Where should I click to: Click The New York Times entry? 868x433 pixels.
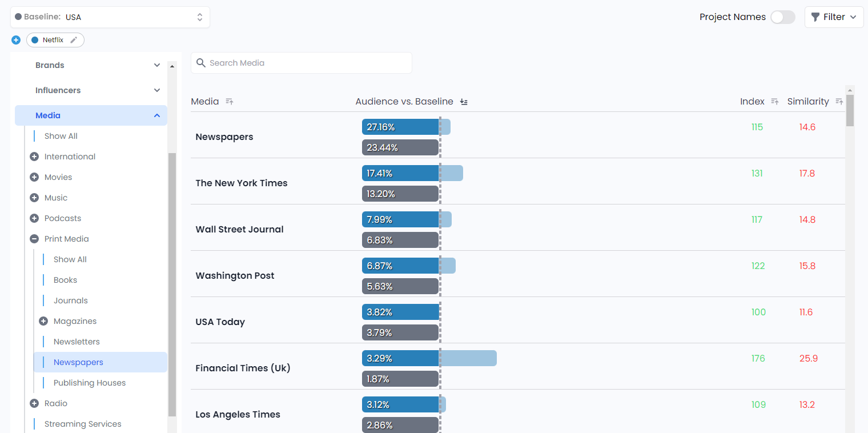(x=242, y=183)
